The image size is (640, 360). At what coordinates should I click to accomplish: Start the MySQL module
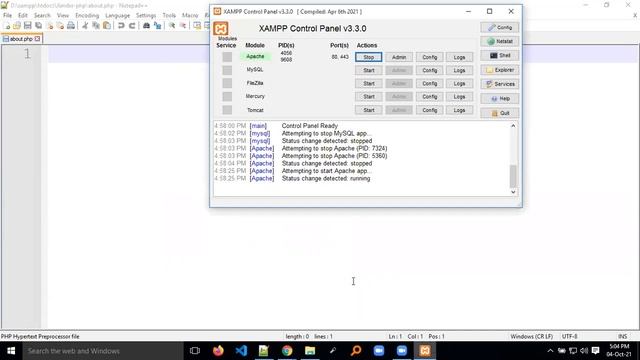pos(369,70)
